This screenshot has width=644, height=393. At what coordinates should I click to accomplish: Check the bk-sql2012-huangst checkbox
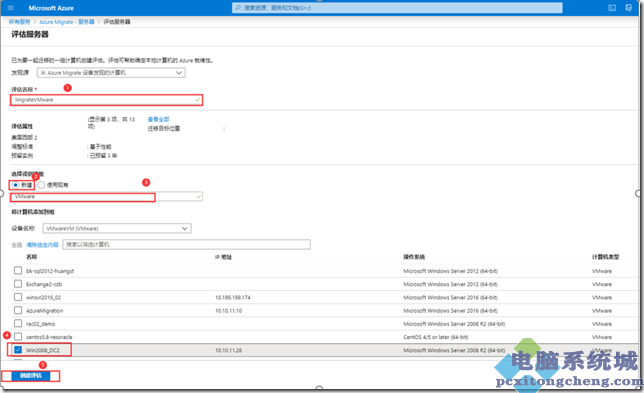(x=18, y=271)
